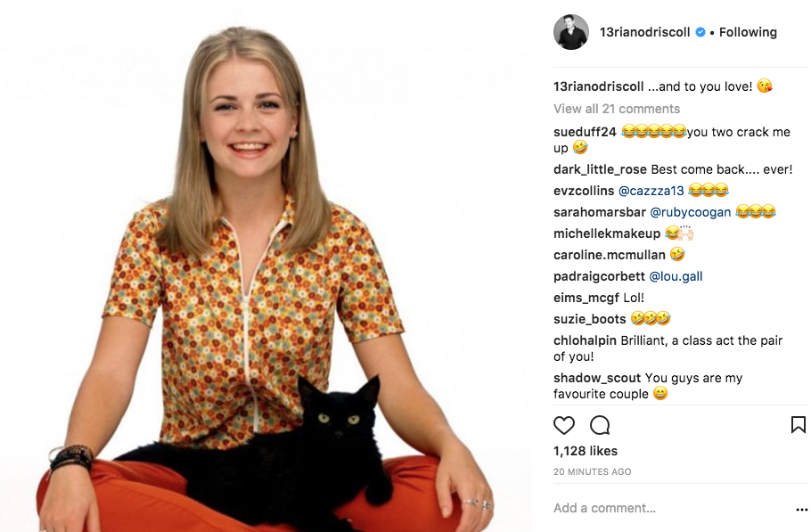Open the @cazzza13 mention
The height and width of the screenshot is (532, 811).
651,191
